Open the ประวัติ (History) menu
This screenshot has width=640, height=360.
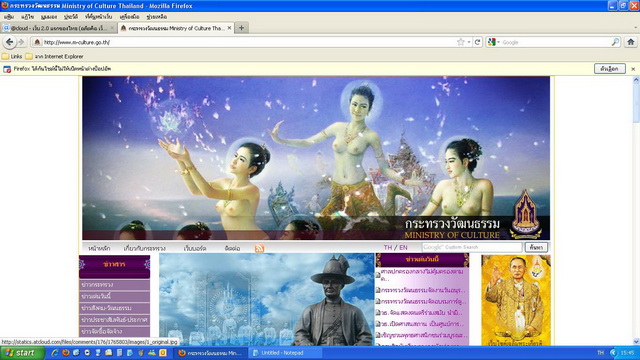click(71, 17)
